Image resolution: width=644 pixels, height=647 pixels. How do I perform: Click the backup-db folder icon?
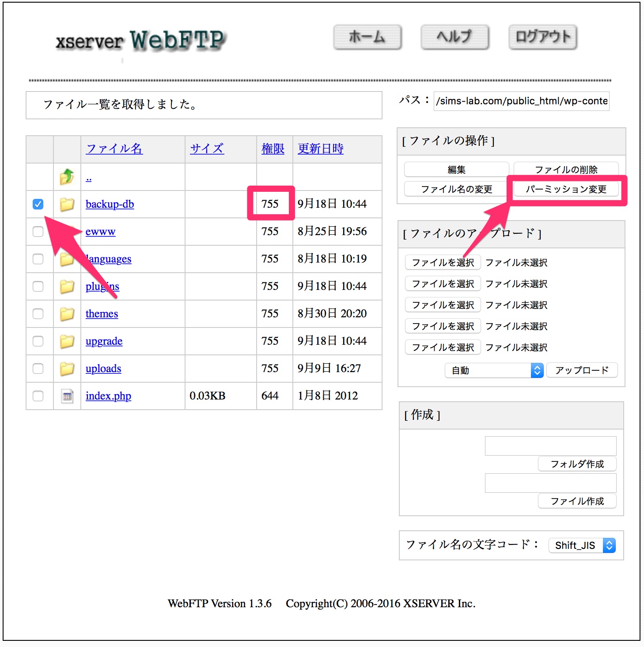pos(67,204)
